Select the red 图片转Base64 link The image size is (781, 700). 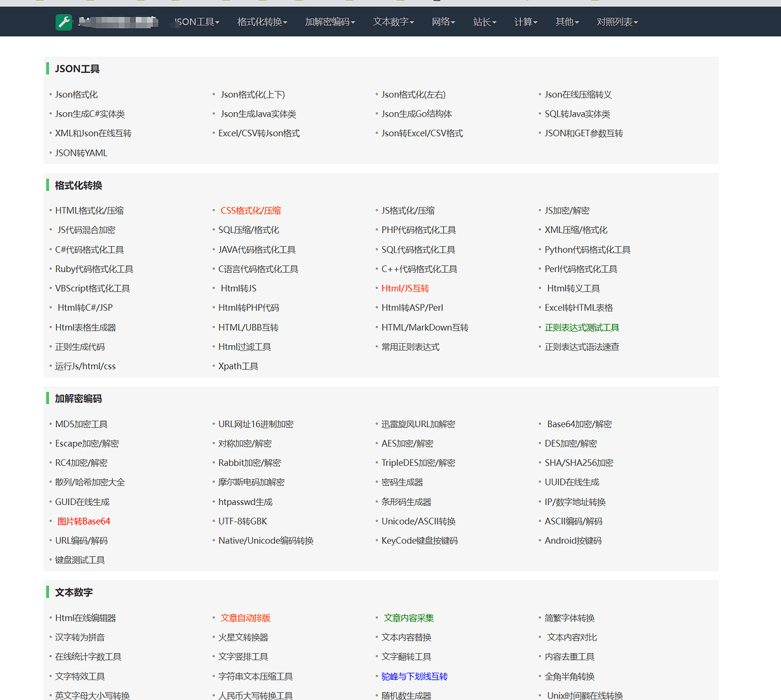[x=83, y=521]
